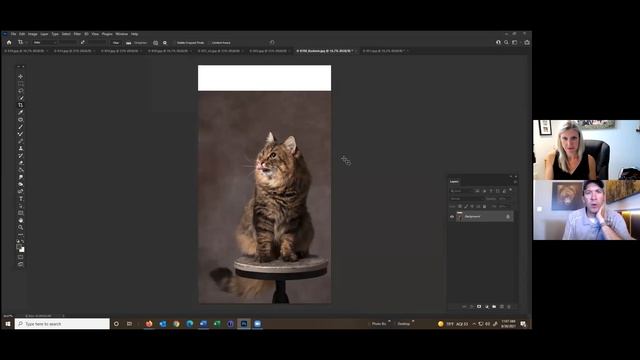The image size is (640, 360).
Task: Toggle layer filtering switch on or off
Action: [511, 189]
